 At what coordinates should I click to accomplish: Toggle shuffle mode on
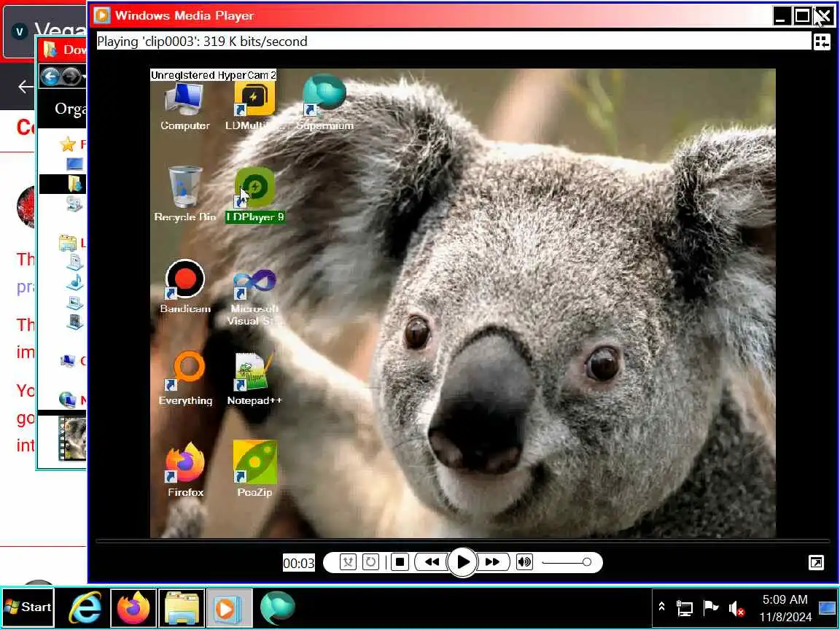[349, 562]
